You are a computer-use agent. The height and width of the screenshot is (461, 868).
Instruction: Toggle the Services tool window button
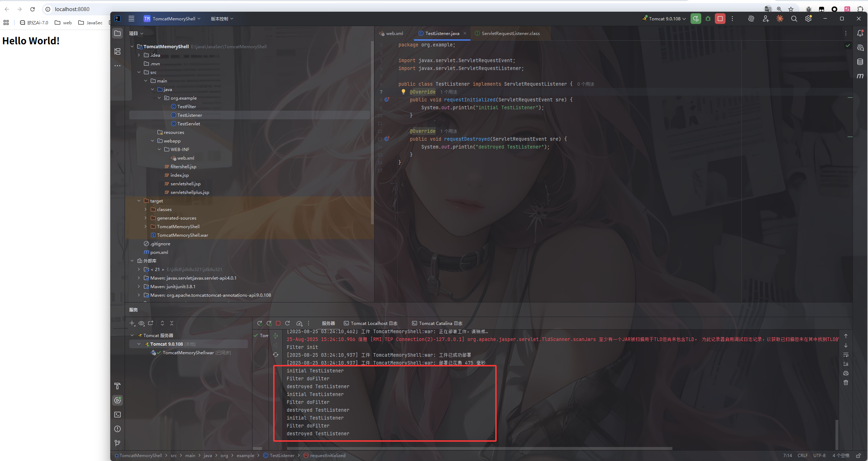pos(117,400)
